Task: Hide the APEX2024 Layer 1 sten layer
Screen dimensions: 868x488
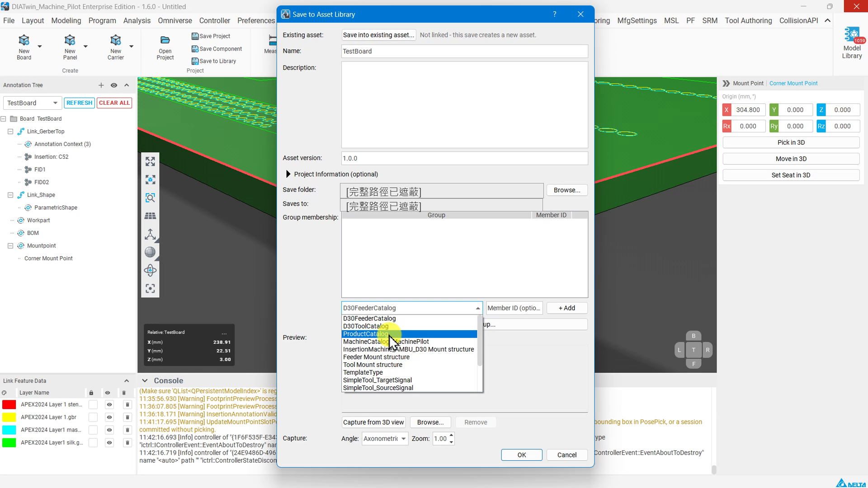Action: tap(109, 404)
